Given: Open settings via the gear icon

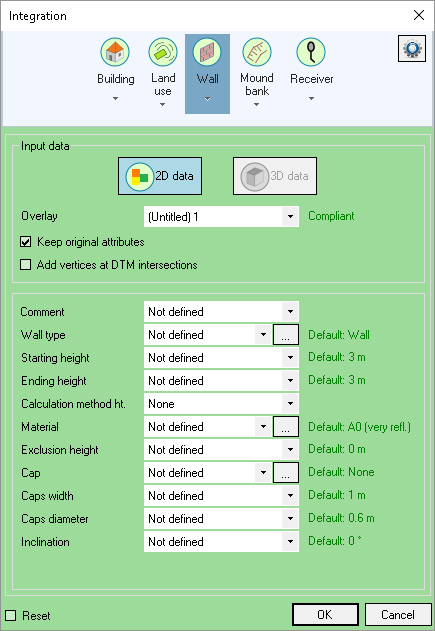Looking at the screenshot, I should (412, 49).
